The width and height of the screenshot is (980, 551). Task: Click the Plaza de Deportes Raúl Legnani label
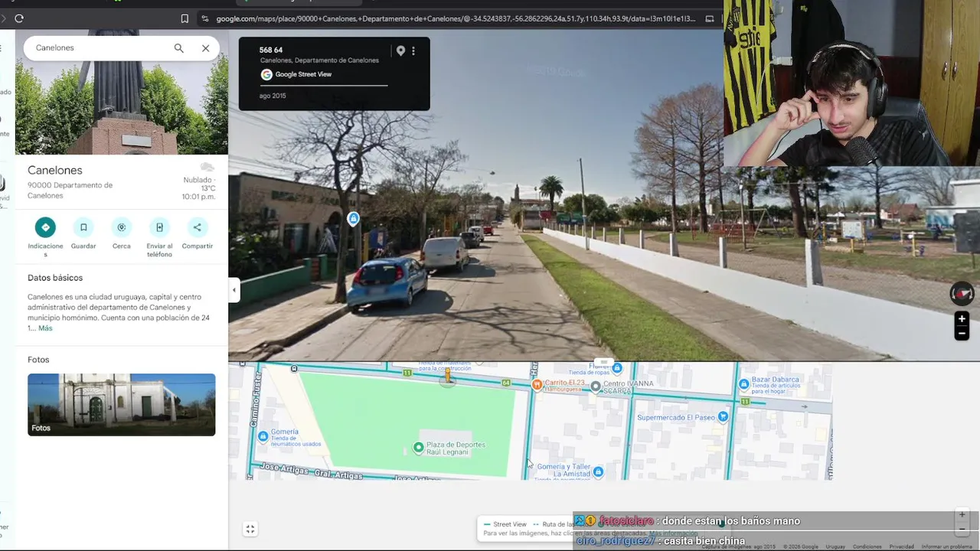(456, 448)
